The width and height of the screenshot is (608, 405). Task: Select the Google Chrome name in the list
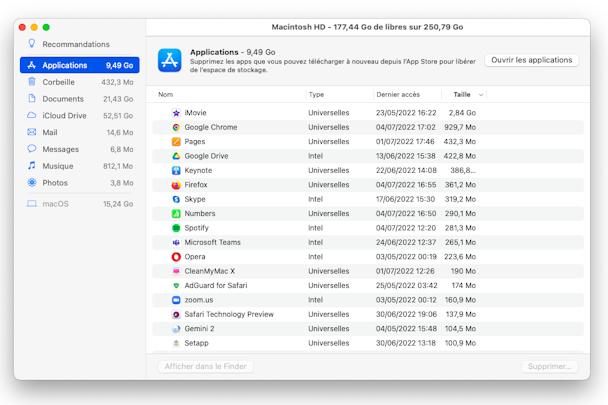click(x=211, y=127)
